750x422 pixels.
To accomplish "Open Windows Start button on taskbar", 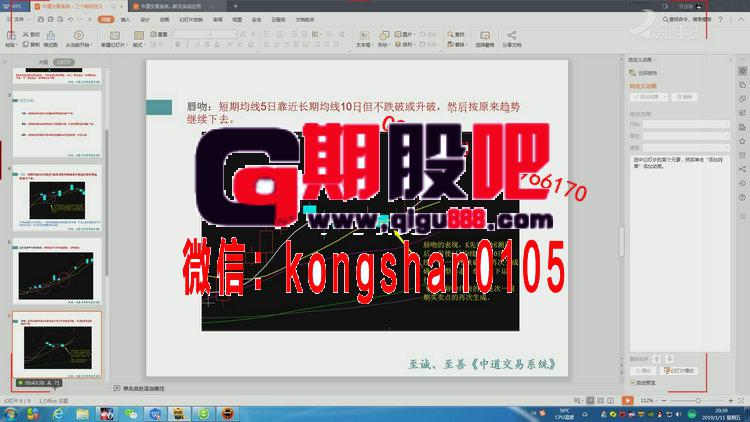I will [x=11, y=413].
